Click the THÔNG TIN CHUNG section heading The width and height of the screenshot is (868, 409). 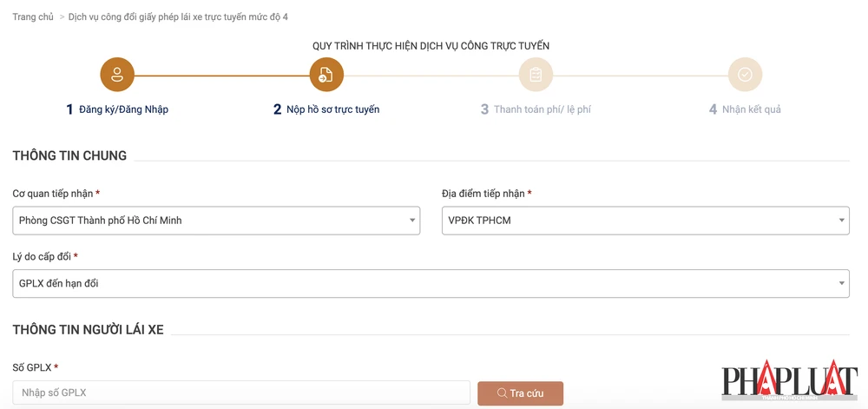69,156
